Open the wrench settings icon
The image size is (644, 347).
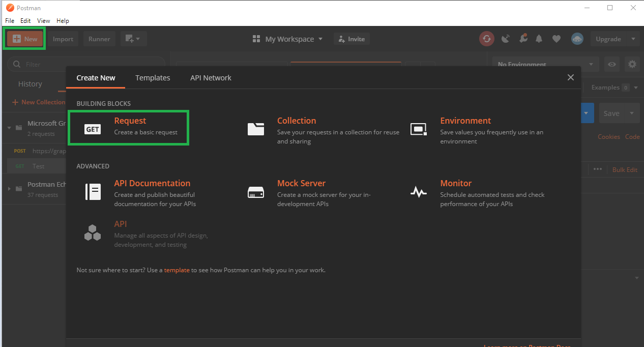pyautogui.click(x=523, y=39)
